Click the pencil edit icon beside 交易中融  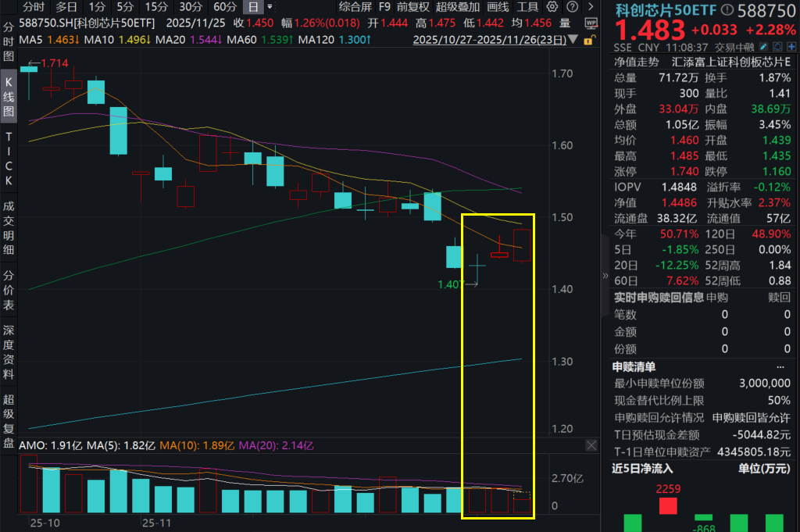762,46
